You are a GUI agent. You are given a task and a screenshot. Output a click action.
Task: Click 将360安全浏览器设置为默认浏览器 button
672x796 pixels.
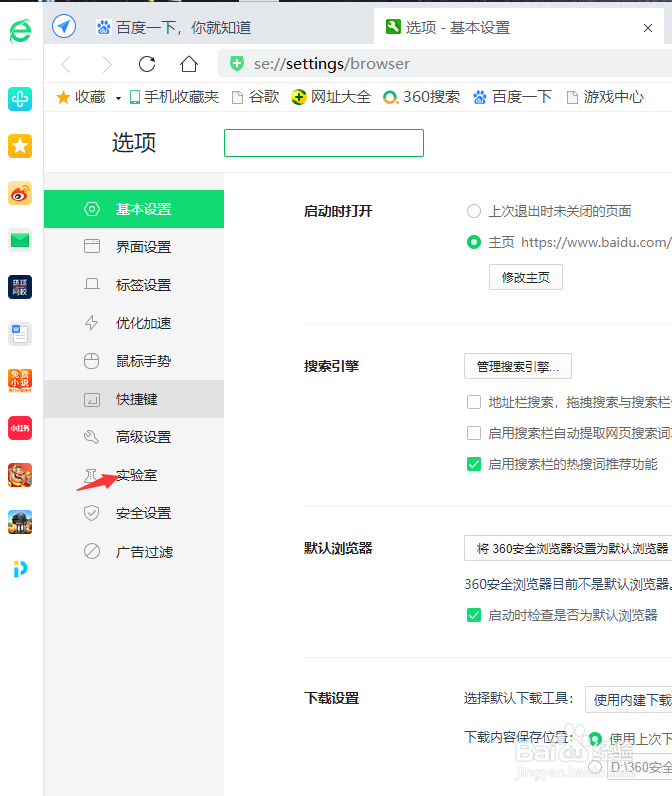568,548
